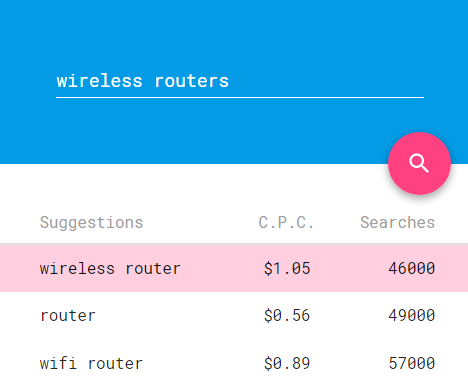Click the $0.89 C.P.C. value
468x380 pixels.
pos(287,363)
